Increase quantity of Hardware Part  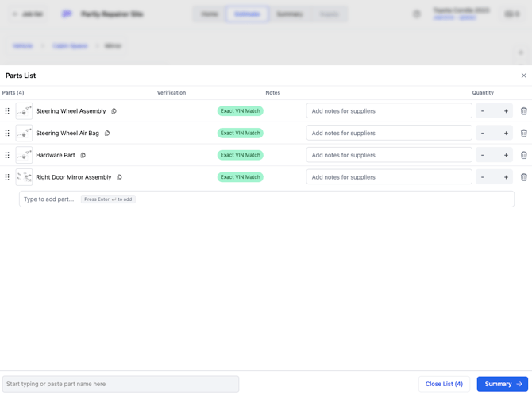point(506,155)
